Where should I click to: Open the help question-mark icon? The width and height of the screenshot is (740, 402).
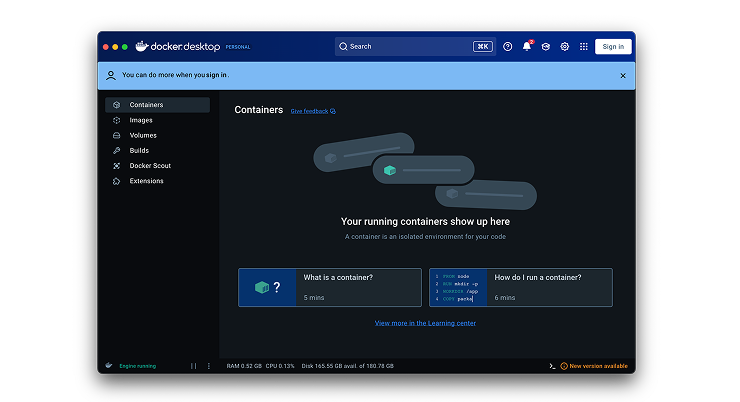click(x=507, y=46)
